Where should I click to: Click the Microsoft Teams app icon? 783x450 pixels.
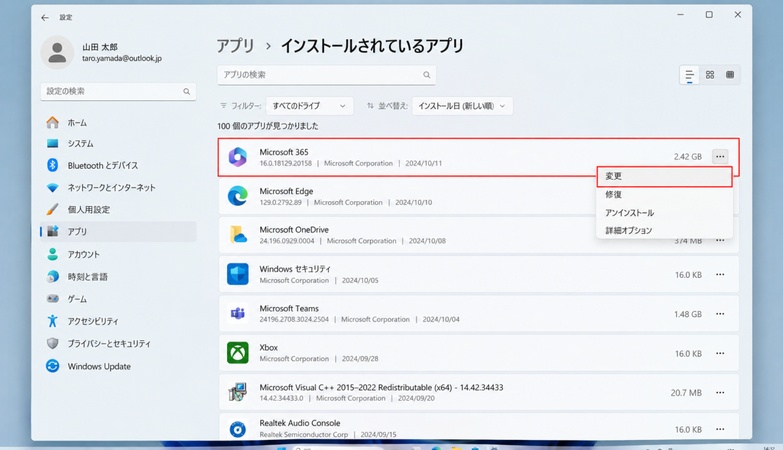tap(238, 314)
